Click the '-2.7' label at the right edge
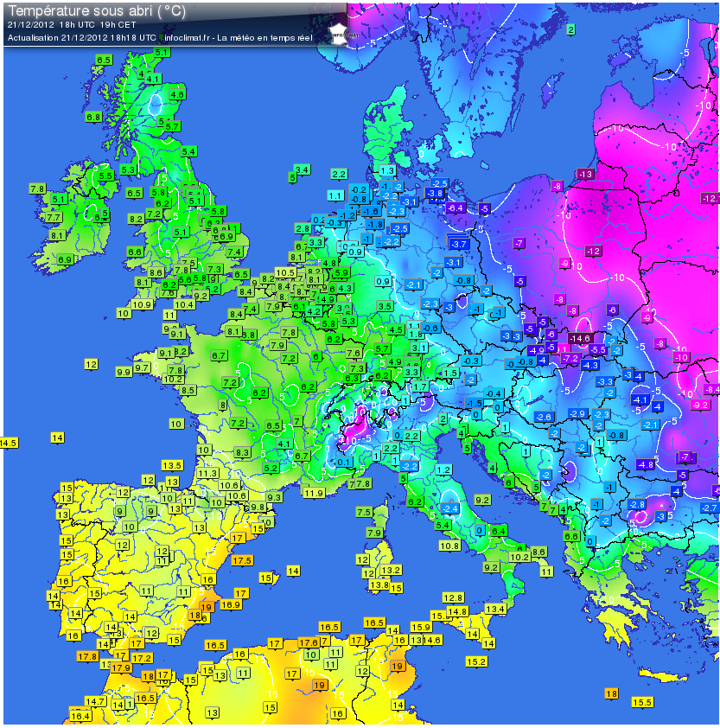 pos(710,508)
